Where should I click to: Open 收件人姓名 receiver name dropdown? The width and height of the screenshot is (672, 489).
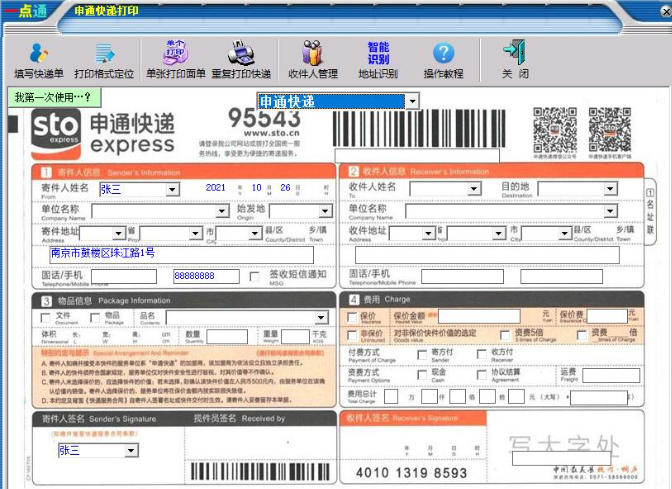click(x=474, y=189)
